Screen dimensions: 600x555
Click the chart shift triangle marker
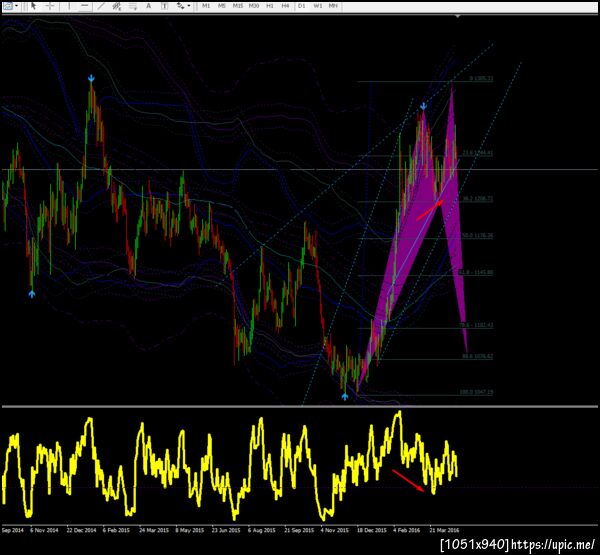[457, 16]
